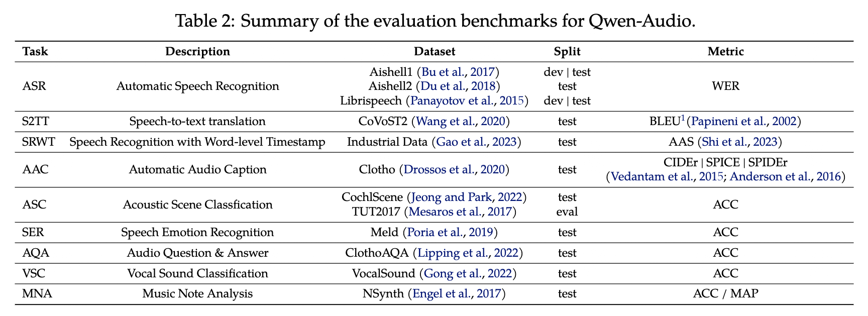Open the Engel et al., 2017 citation
The height and width of the screenshot is (316, 868).
[456, 293]
